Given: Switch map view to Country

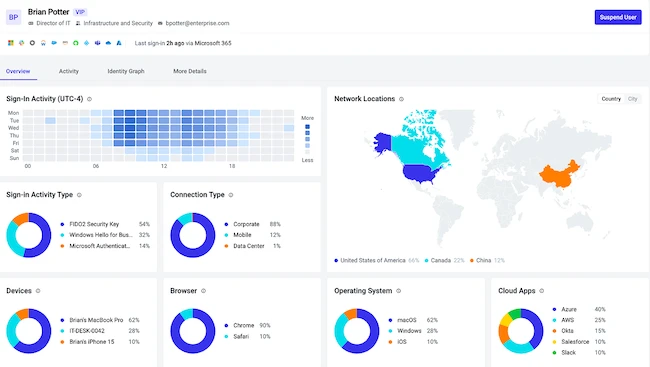Looking at the screenshot, I should tap(611, 99).
